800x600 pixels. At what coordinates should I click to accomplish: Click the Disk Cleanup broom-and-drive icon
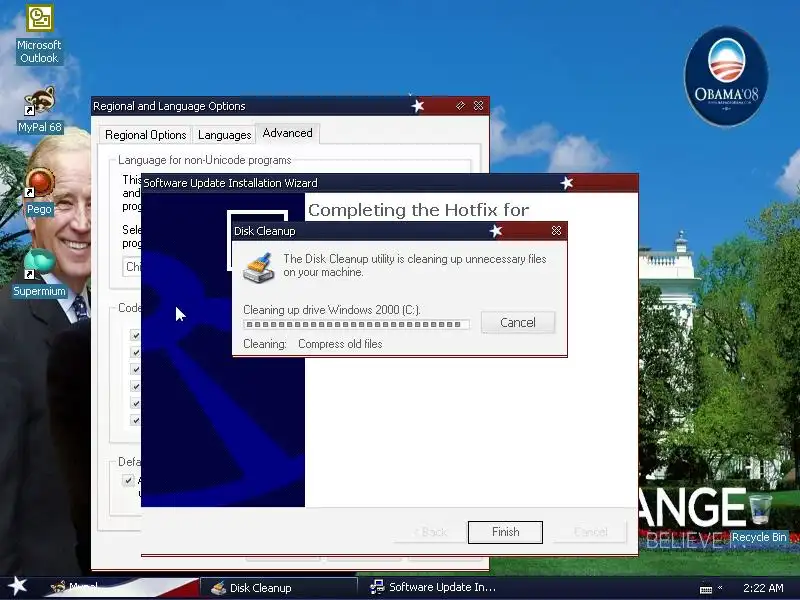click(259, 268)
